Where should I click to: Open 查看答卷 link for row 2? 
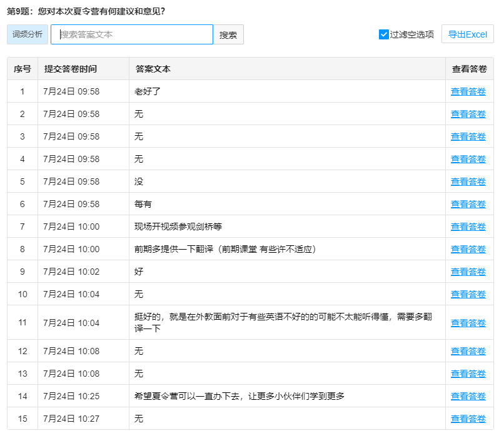pos(468,114)
